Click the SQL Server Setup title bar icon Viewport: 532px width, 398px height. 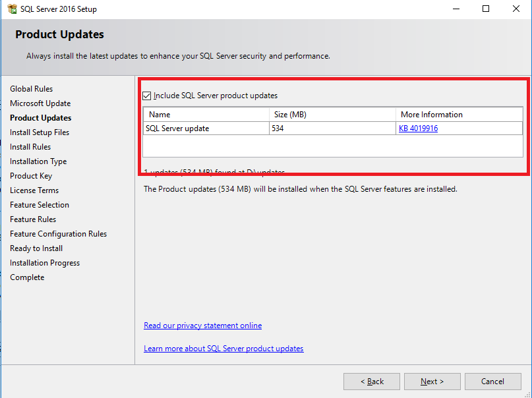tap(12, 9)
